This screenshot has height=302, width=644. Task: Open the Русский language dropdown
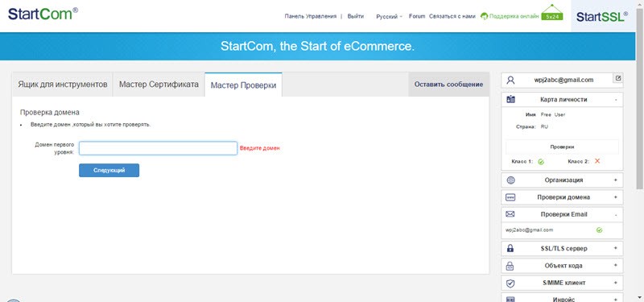[x=389, y=17]
